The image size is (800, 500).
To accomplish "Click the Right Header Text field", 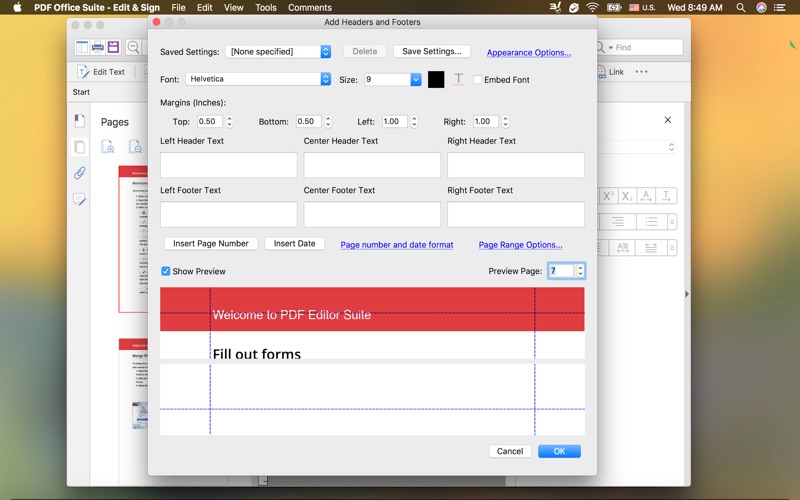I will pyautogui.click(x=516, y=165).
